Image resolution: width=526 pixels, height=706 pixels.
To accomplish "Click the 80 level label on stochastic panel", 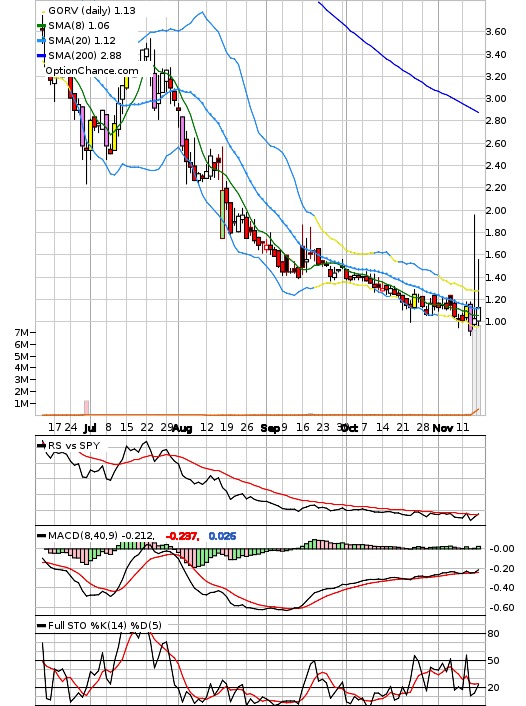I will point(494,634).
